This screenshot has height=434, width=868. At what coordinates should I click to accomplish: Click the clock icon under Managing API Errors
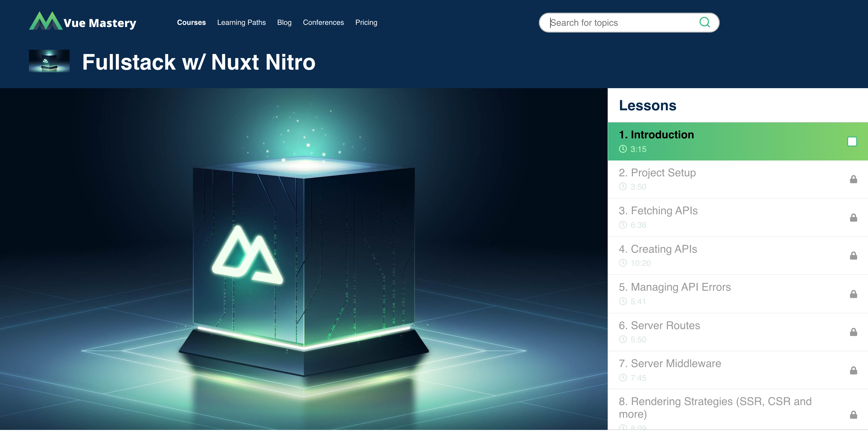tap(623, 301)
